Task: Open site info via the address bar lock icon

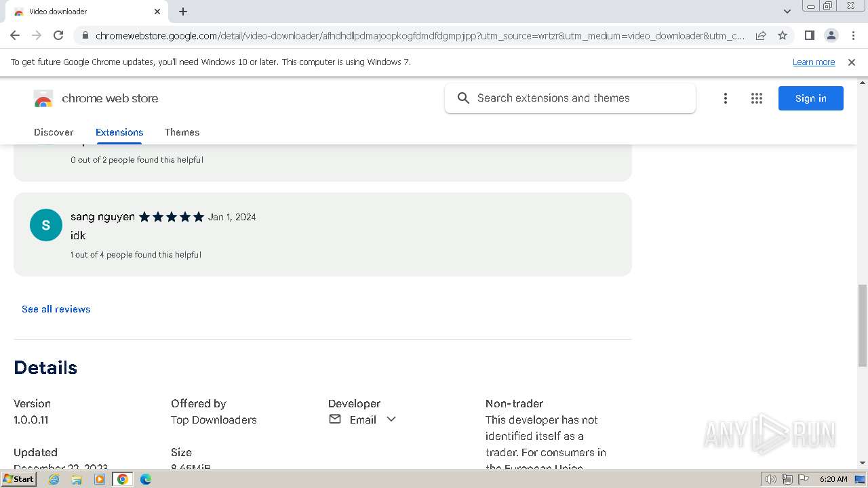Action: tap(84, 35)
